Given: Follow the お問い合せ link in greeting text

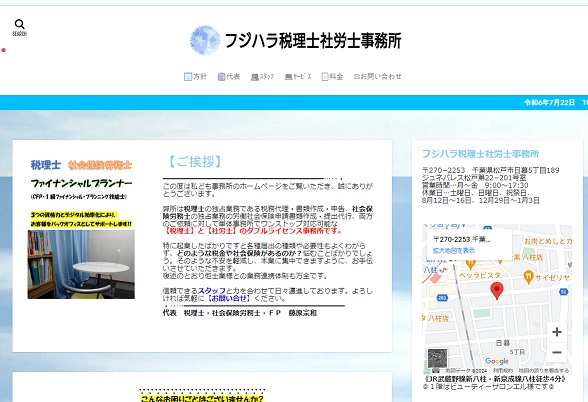Looking at the screenshot, I should pyautogui.click(x=229, y=298).
